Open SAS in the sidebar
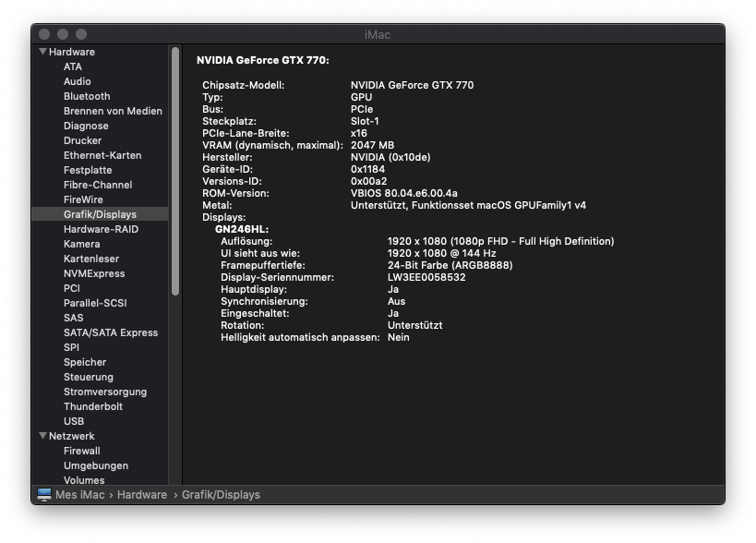The width and height of the screenshot is (756, 543). [73, 318]
